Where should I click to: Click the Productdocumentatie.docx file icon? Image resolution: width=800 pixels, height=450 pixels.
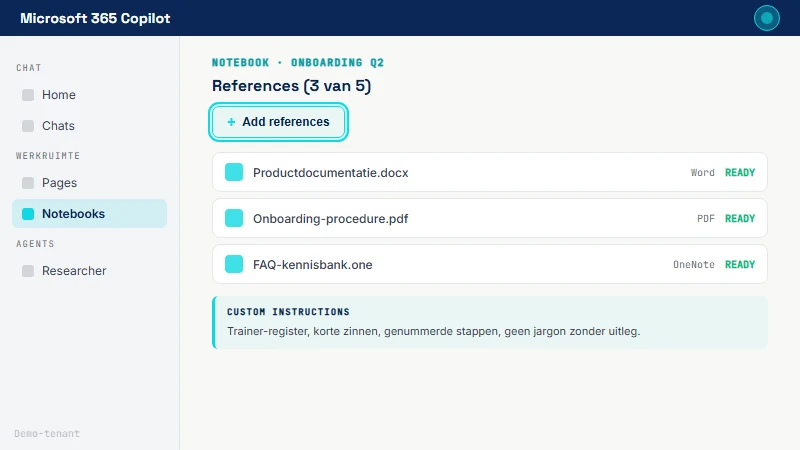click(x=234, y=172)
